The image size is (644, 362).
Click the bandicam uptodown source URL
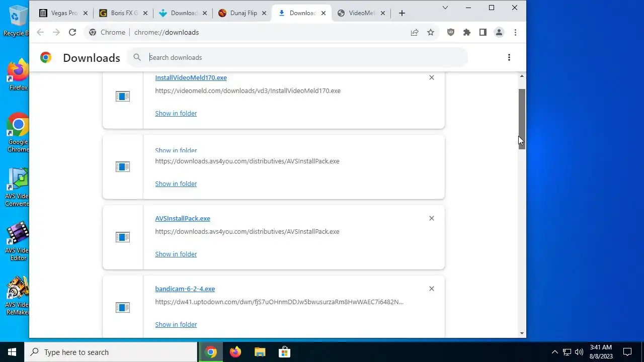coord(279,302)
